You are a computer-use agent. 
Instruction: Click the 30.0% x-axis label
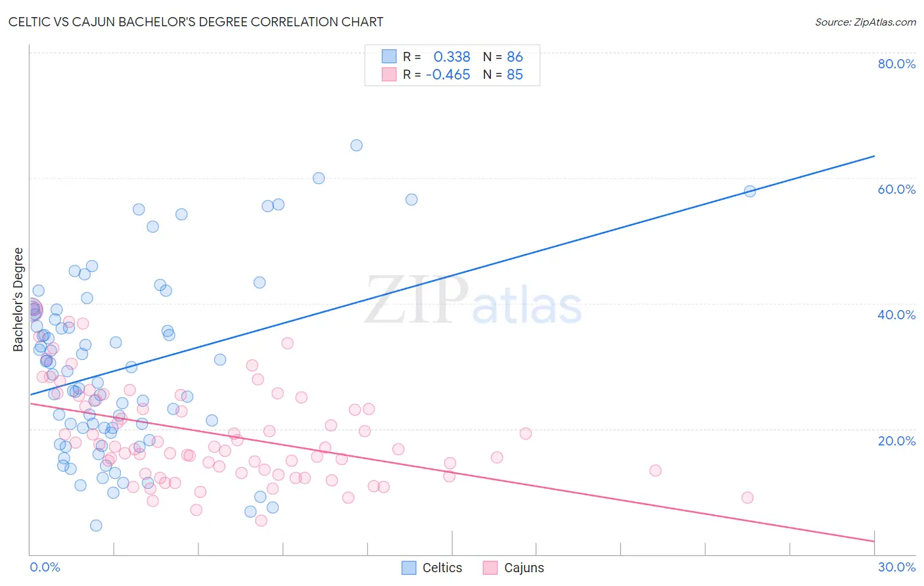point(896,567)
